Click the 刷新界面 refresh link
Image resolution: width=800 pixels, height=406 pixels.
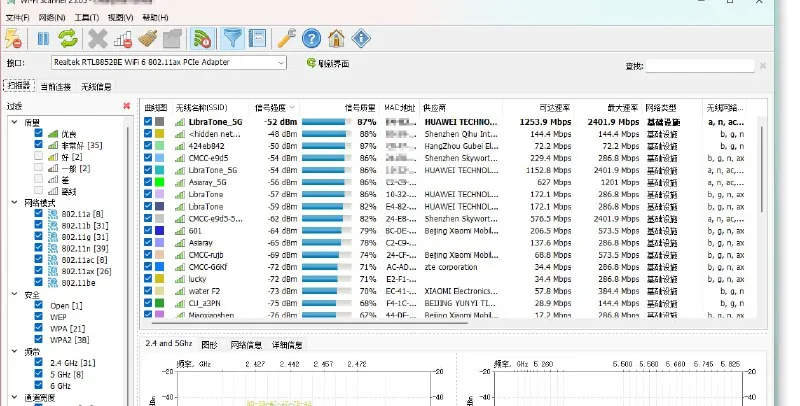(x=328, y=64)
